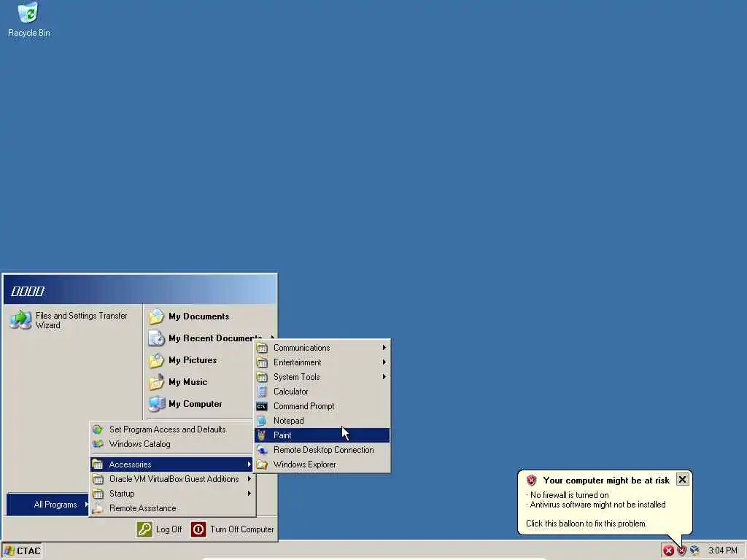747x560 pixels.
Task: Click the Command Prompt icon
Action: point(262,406)
